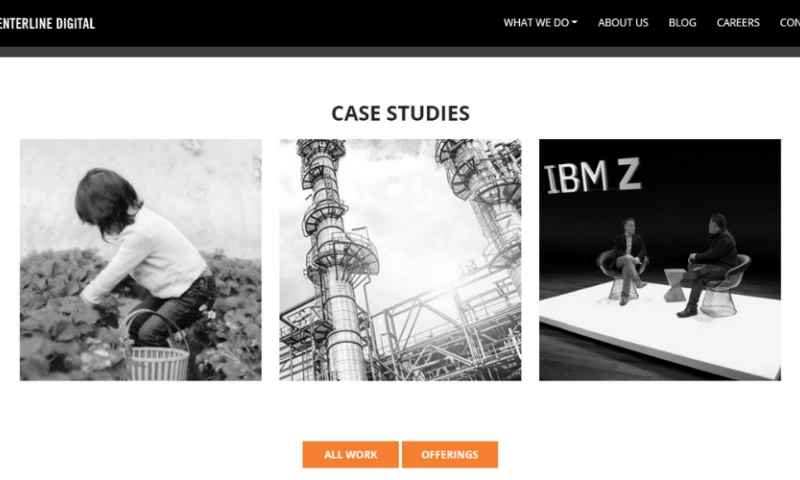The width and height of the screenshot is (800, 480).
Task: Click the IBM Z lettering in the image
Action: (x=593, y=176)
